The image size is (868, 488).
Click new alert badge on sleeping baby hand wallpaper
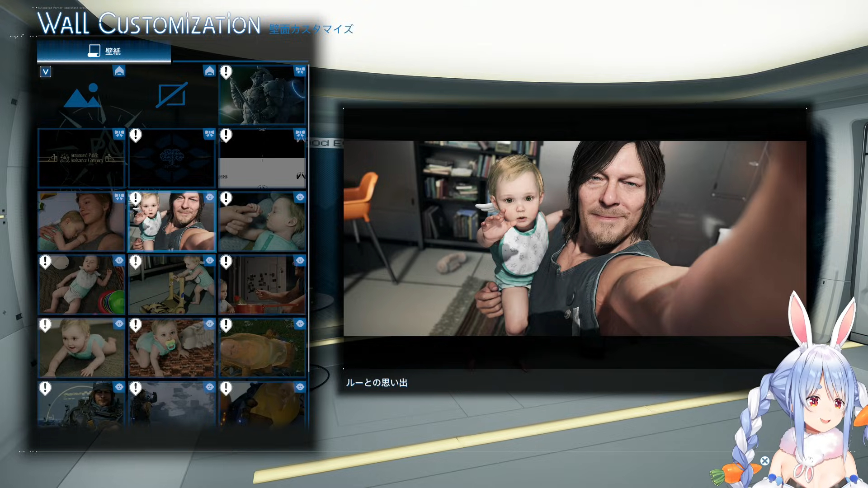226,198
